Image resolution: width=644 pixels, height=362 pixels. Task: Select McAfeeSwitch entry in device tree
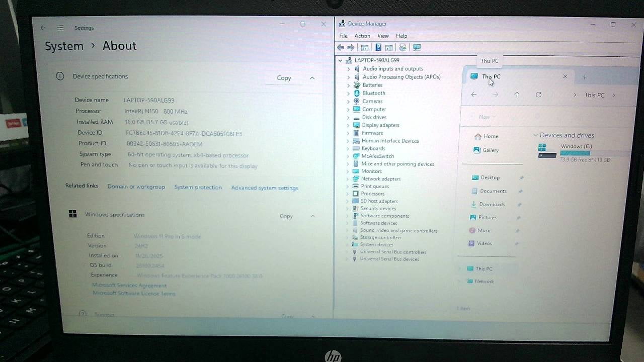point(377,156)
